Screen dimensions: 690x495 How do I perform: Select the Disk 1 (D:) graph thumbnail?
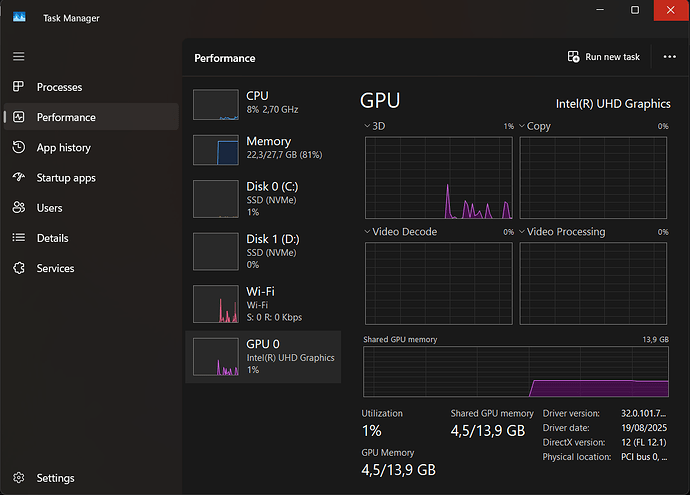(x=216, y=252)
